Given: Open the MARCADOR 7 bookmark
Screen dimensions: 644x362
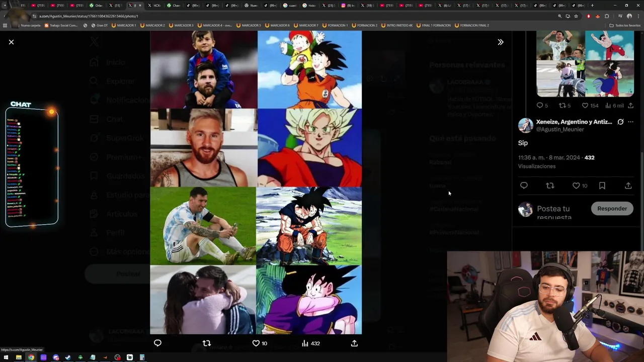Looking at the screenshot, I should [306, 25].
